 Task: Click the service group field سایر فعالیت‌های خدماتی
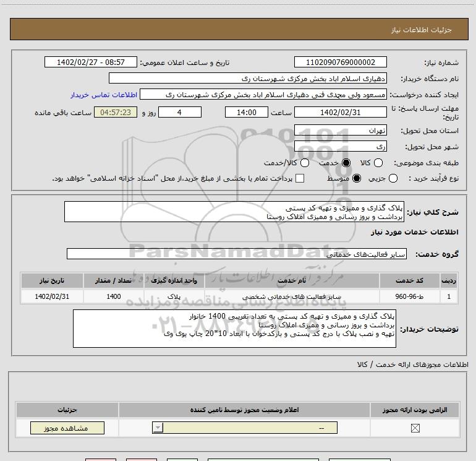pyautogui.click(x=237, y=254)
